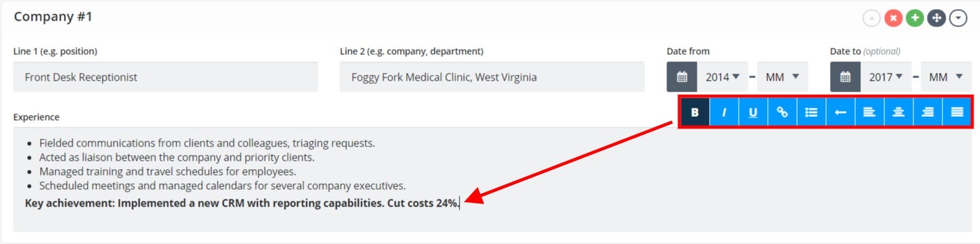
Task: Align text left in the editor toolbar
Action: pos(869,112)
